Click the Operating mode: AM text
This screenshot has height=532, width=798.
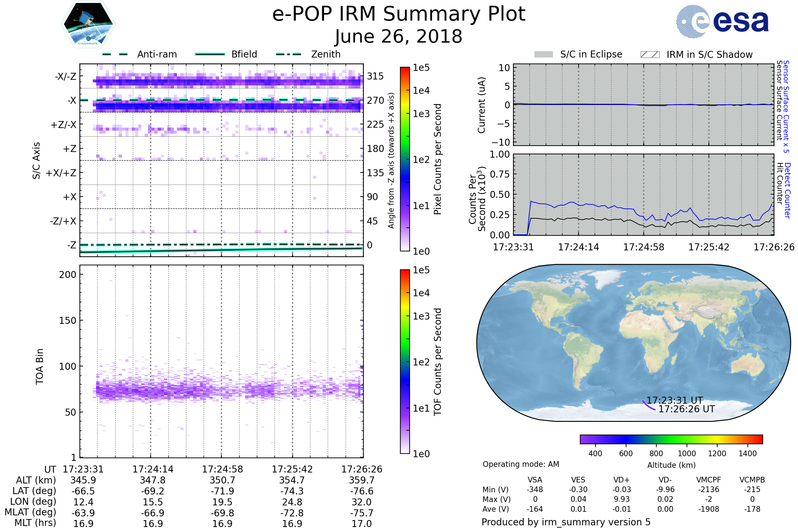[x=520, y=464]
